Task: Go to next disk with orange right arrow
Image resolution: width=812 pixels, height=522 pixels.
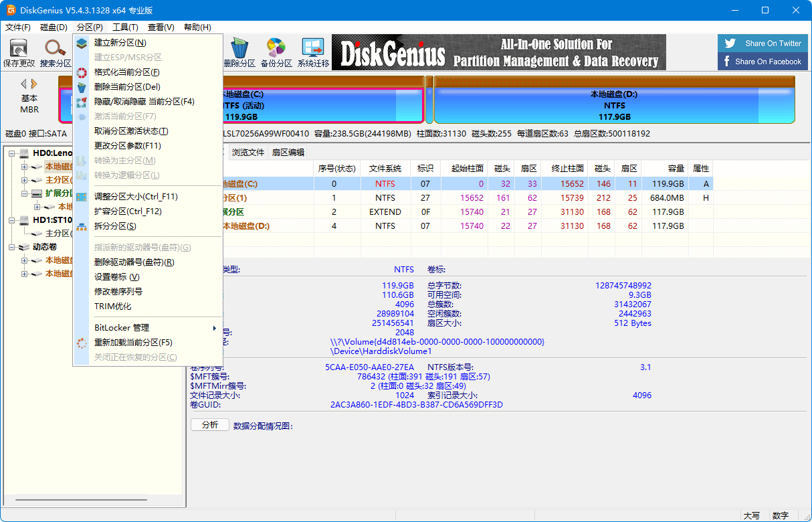Action: 34,84
